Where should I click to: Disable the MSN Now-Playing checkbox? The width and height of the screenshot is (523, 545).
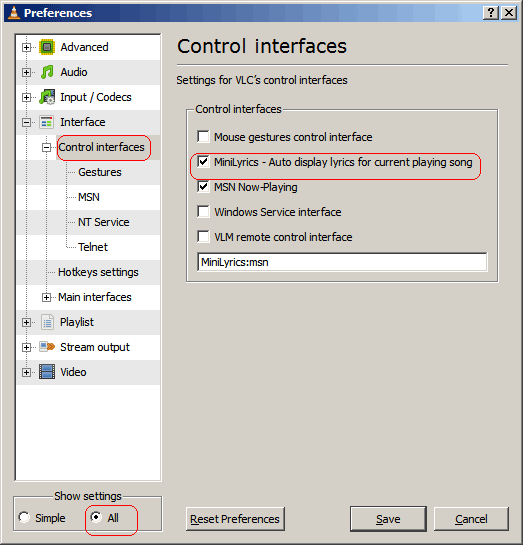203,187
